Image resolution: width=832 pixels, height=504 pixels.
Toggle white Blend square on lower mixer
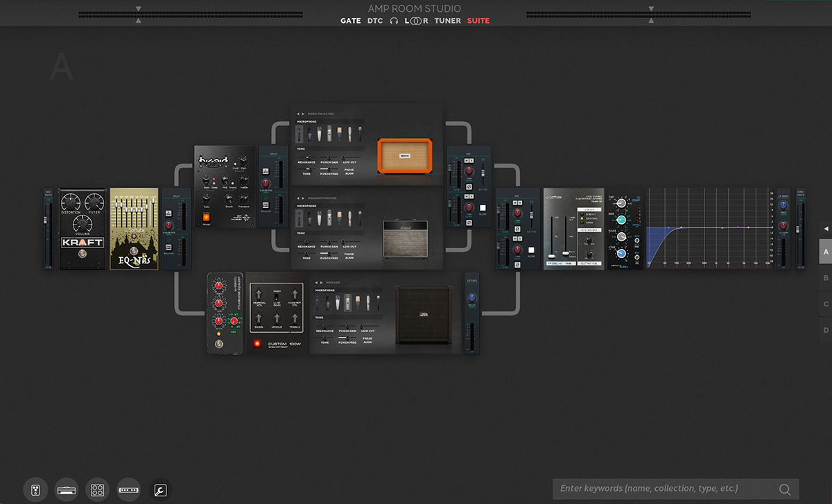[x=531, y=251]
